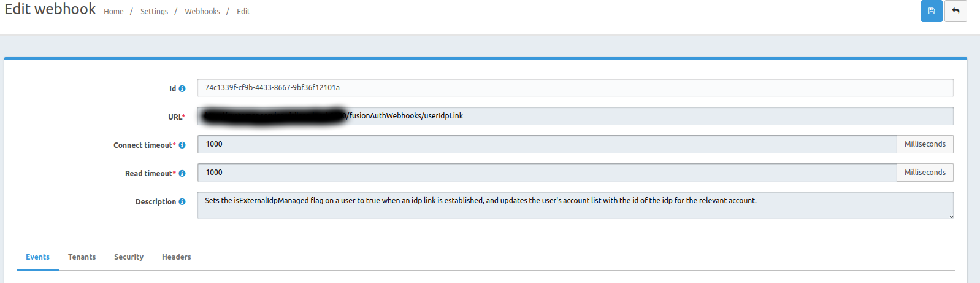The height and width of the screenshot is (283, 980).
Task: Open the Settings breadcrumb link
Action: point(154,12)
